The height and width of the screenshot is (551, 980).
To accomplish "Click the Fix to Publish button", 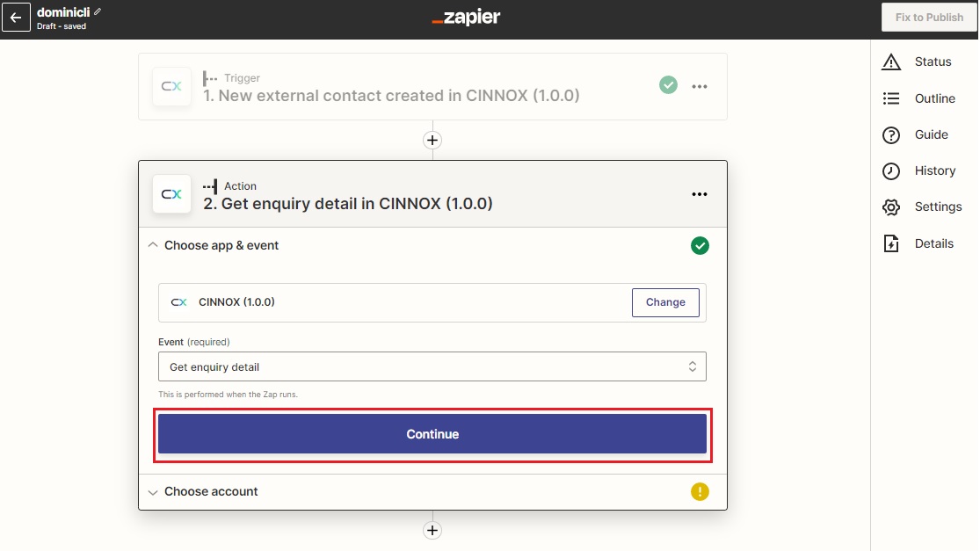I will click(x=929, y=17).
